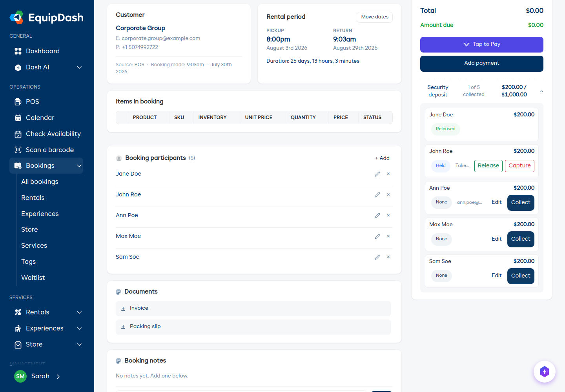Collapse the Bookings submenu chevron

(x=79, y=166)
